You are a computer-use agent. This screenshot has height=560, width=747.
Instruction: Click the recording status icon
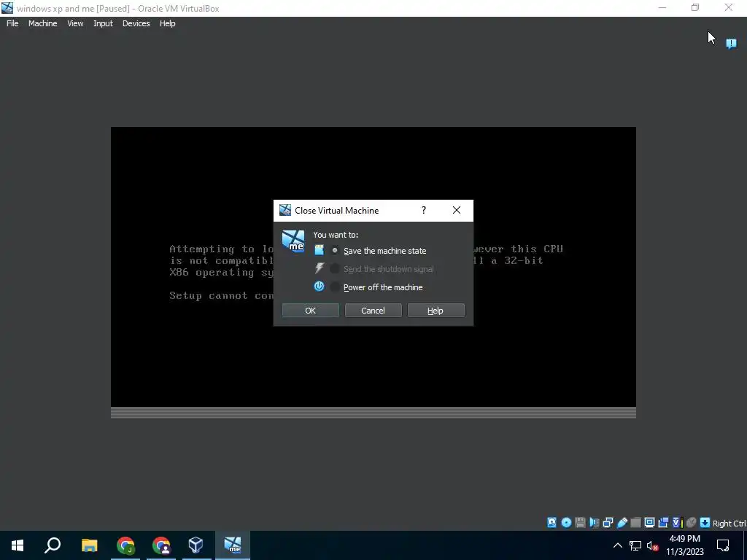pos(663,522)
